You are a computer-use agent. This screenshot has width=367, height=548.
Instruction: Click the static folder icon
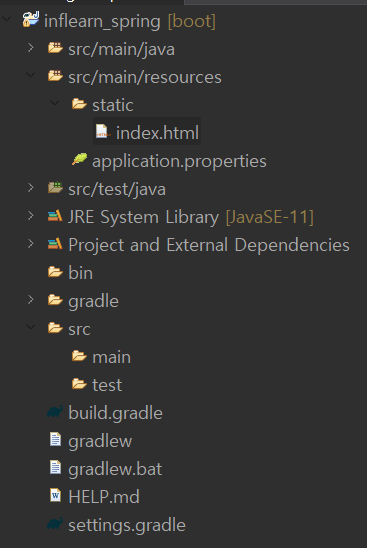[79, 104]
